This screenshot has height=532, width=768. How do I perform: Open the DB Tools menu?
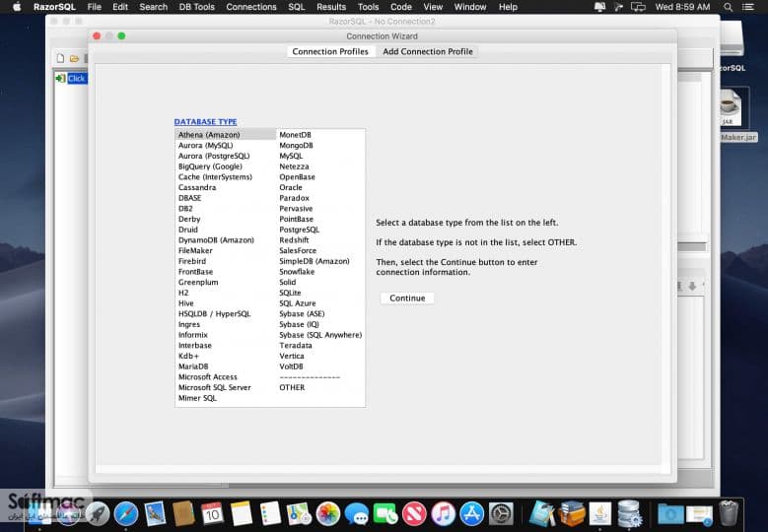tap(197, 7)
